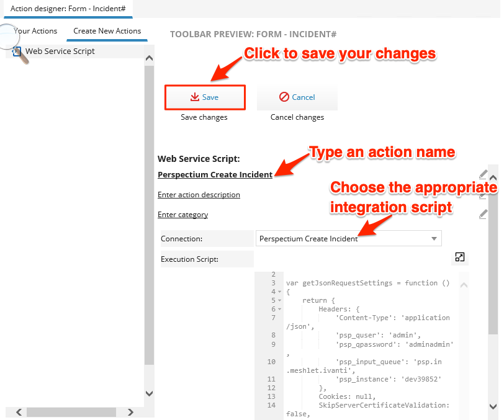Viewport: 504px width, 420px height.
Task: Open the Connection dropdown
Action: pos(348,238)
